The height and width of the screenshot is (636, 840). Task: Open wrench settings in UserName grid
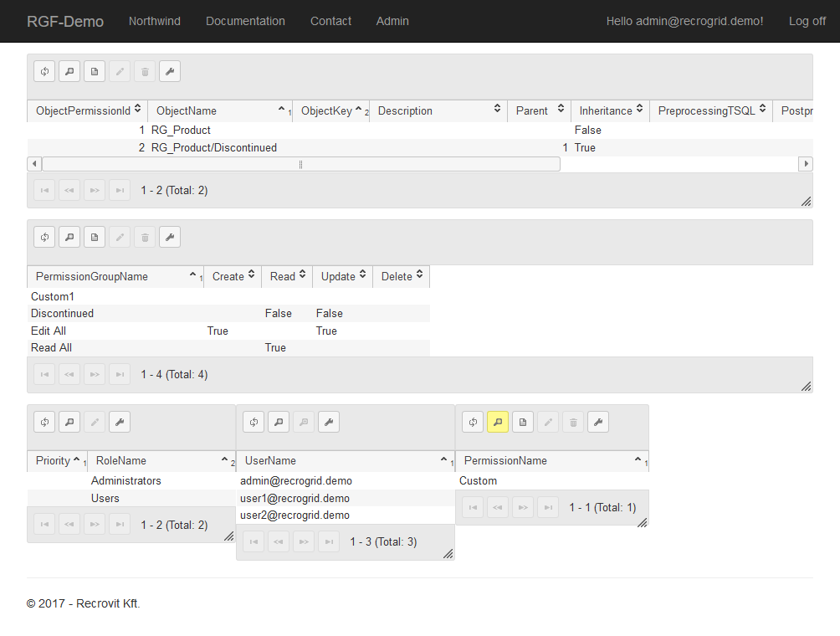pos(329,423)
